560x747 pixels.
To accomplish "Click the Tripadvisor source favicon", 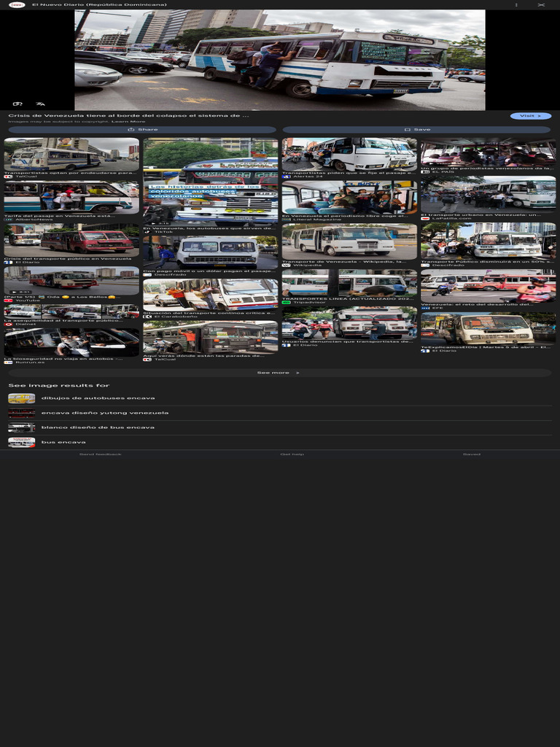I will pos(286,303).
